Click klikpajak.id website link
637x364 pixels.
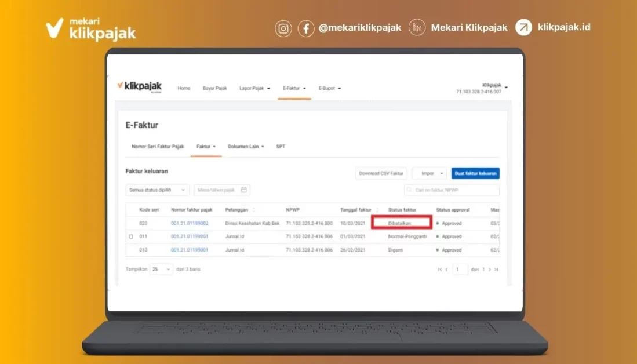564,27
